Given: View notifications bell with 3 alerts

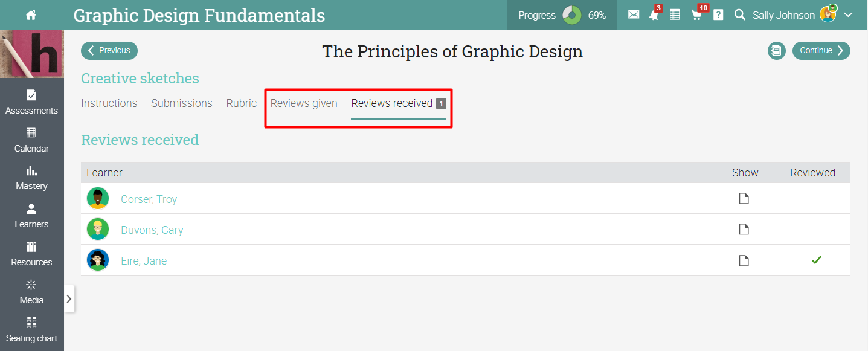Looking at the screenshot, I should pyautogui.click(x=654, y=15).
